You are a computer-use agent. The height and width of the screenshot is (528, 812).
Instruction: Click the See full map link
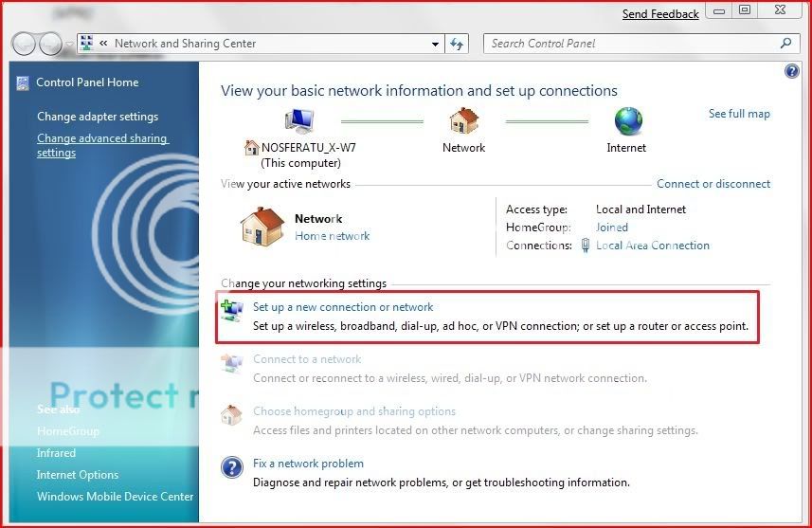739,114
